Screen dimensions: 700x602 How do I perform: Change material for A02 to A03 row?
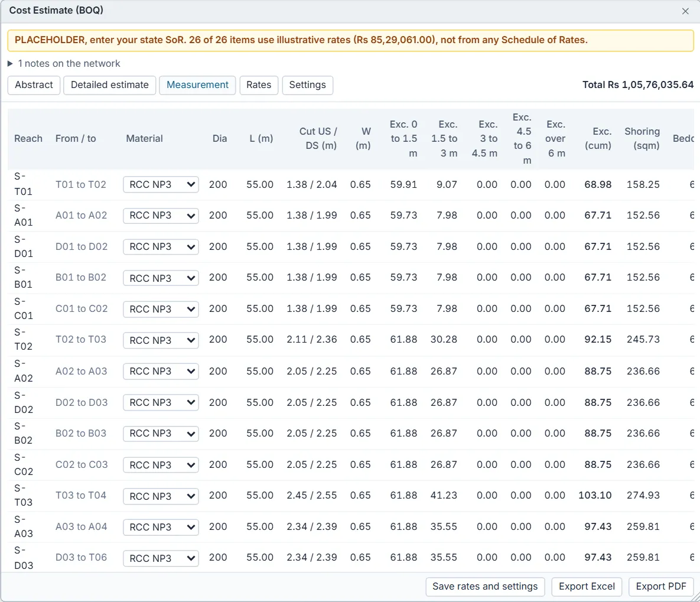(161, 371)
